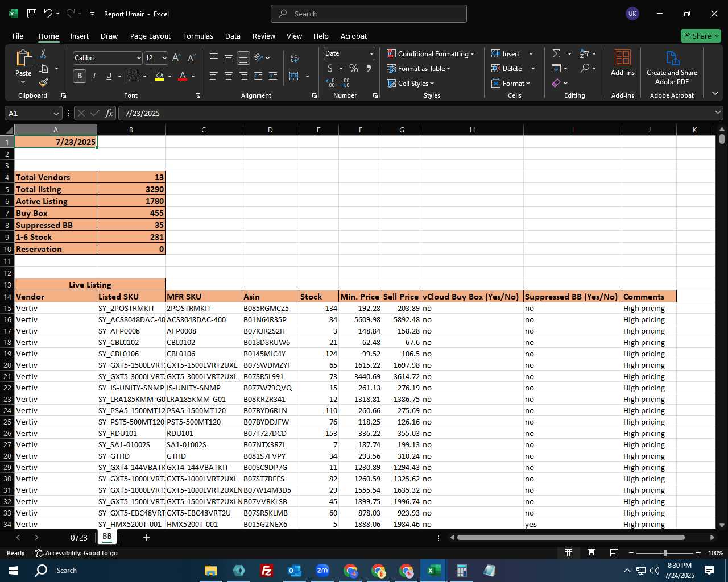The width and height of the screenshot is (728, 582).
Task: Click the zoom level 100% button
Action: pyautogui.click(x=715, y=553)
